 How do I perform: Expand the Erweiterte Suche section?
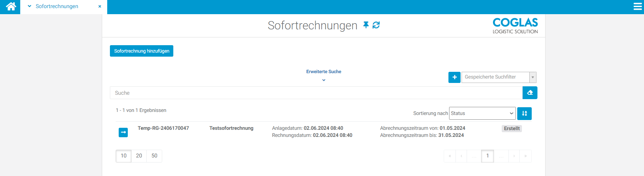(323, 75)
